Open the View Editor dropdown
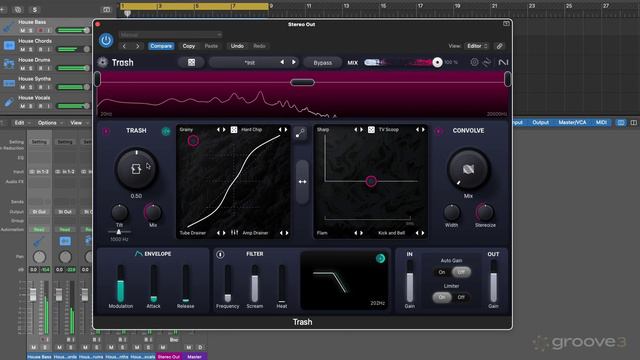 click(x=477, y=46)
